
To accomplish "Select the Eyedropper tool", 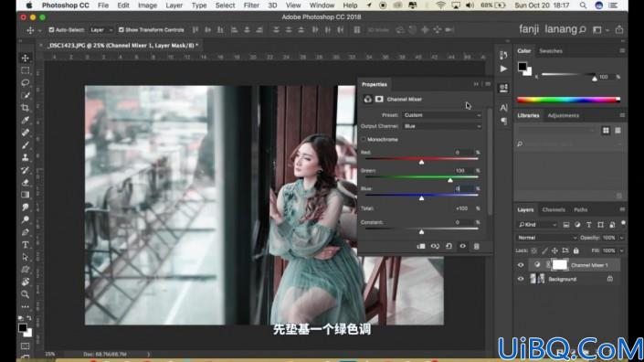I will [25, 120].
